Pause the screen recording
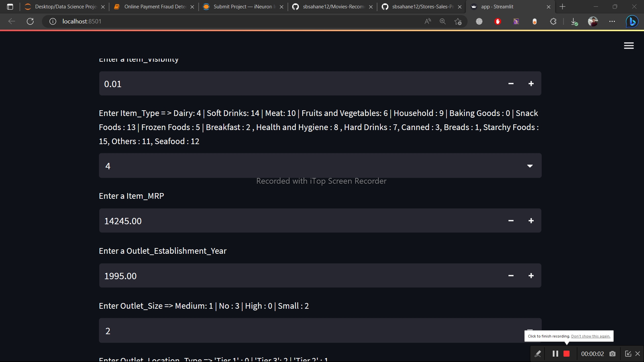This screenshot has height=362, width=644. tap(555, 354)
